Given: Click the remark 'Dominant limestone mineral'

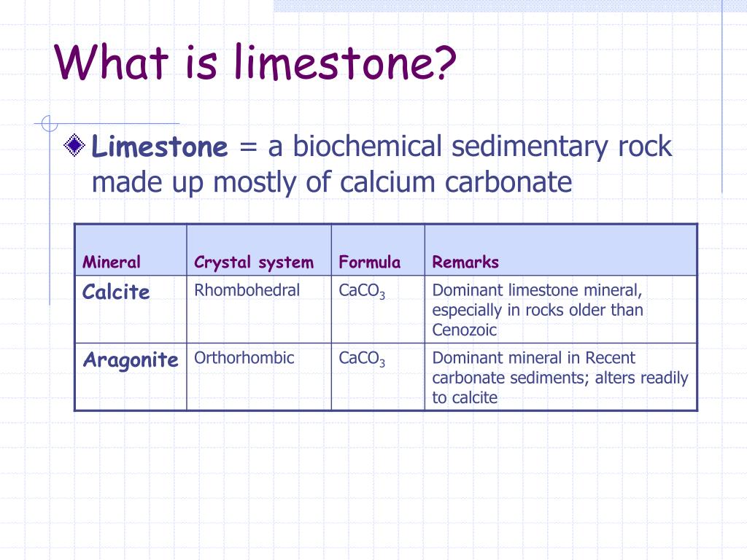Looking at the screenshot, I should [x=536, y=290].
